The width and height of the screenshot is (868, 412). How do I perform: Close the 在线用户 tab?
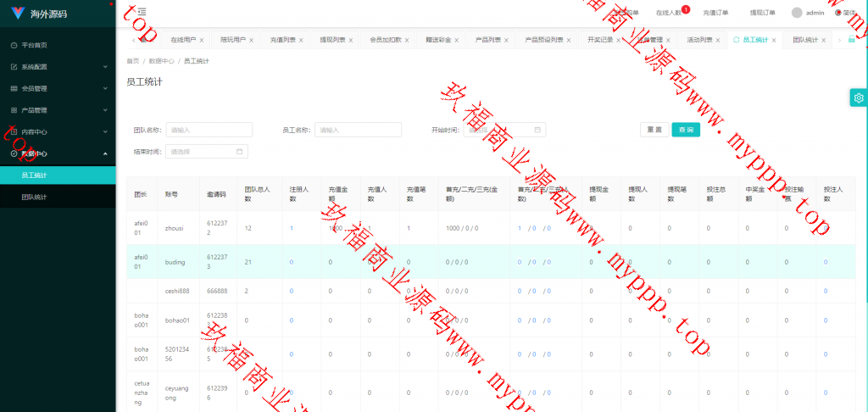tap(202, 41)
